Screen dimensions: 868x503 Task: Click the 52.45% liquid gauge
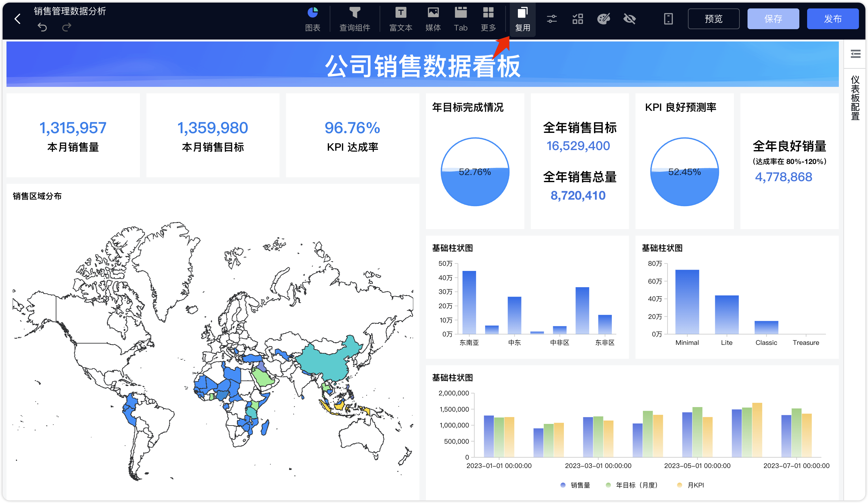click(684, 172)
